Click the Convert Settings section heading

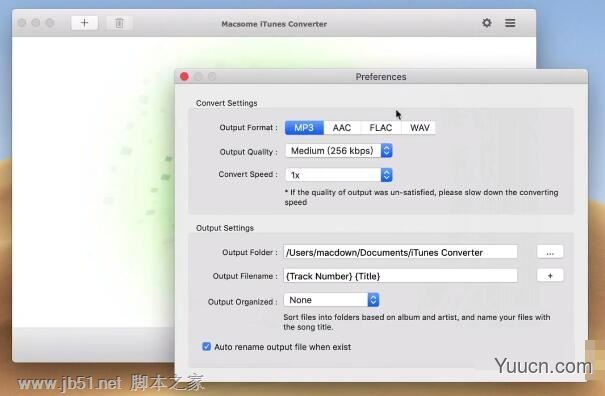[226, 103]
